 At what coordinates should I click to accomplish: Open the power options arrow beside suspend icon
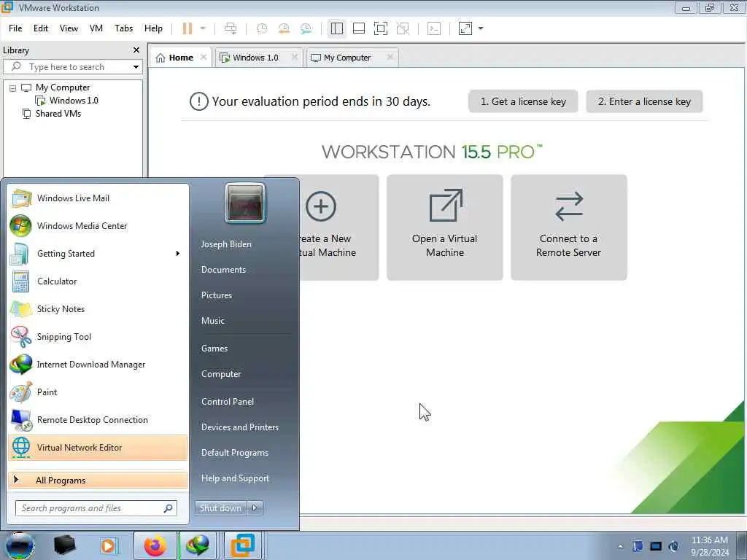coord(203,28)
